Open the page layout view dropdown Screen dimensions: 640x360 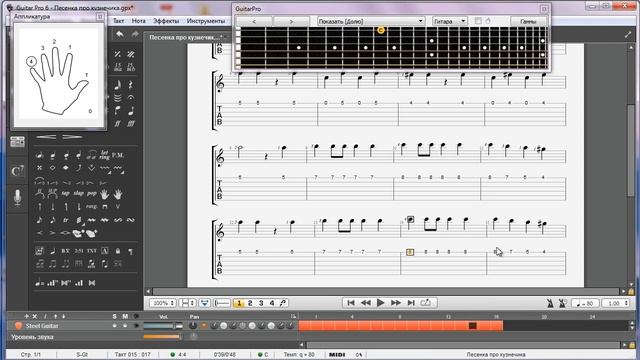188,303
